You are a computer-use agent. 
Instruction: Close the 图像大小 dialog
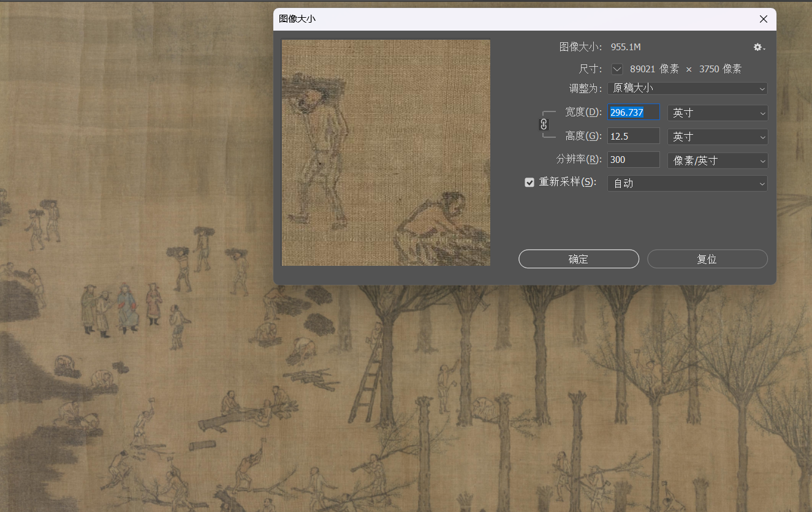tap(764, 19)
